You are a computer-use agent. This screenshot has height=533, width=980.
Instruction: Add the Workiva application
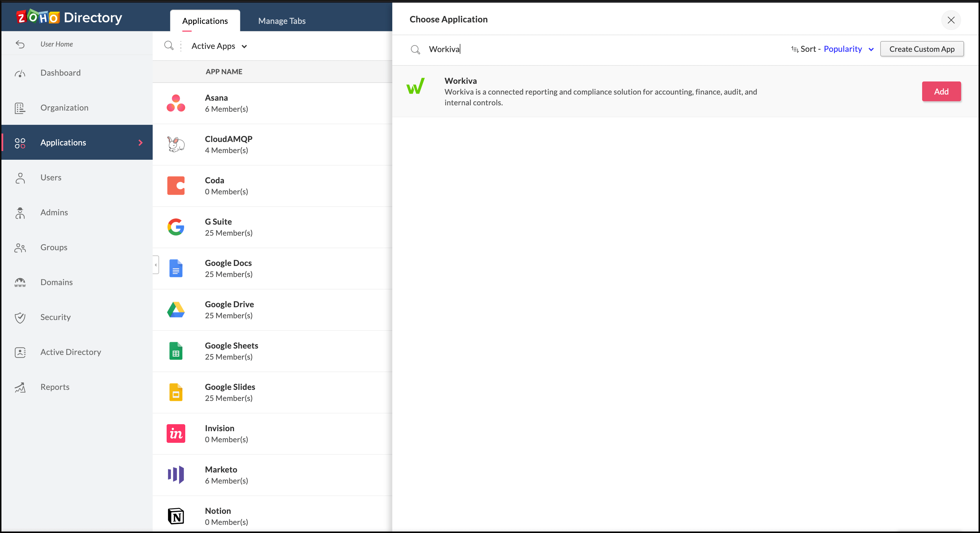pyautogui.click(x=941, y=91)
